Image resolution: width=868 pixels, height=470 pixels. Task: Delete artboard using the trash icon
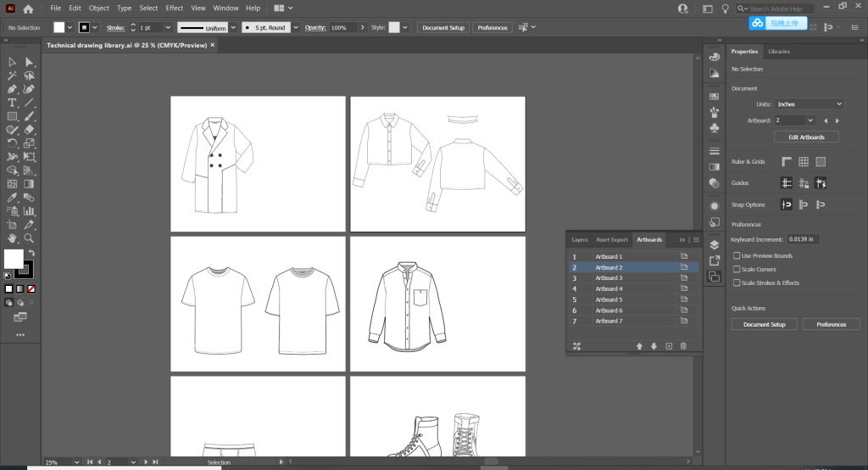pyautogui.click(x=683, y=346)
